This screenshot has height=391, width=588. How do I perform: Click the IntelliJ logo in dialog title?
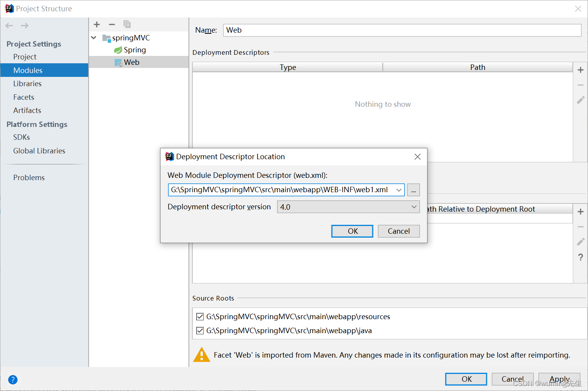click(169, 156)
